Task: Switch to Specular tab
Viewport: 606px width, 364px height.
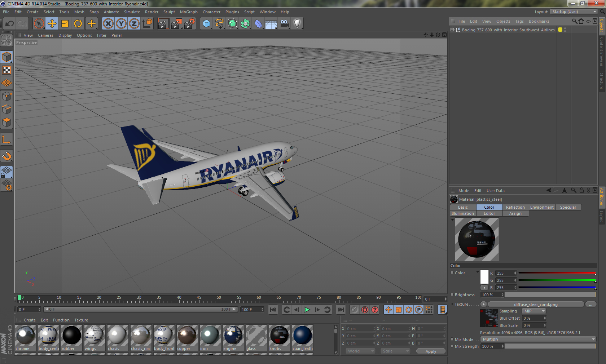Action: coord(568,207)
